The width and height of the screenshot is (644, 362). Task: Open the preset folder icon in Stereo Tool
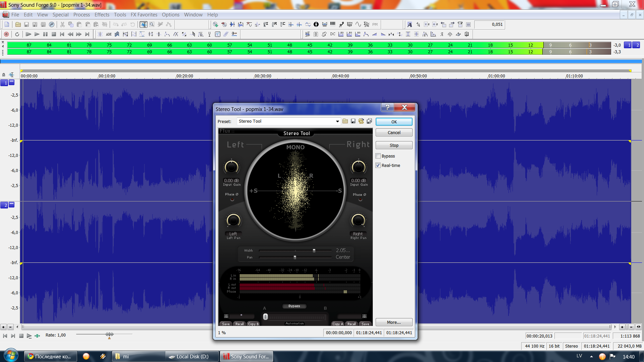[x=345, y=121]
